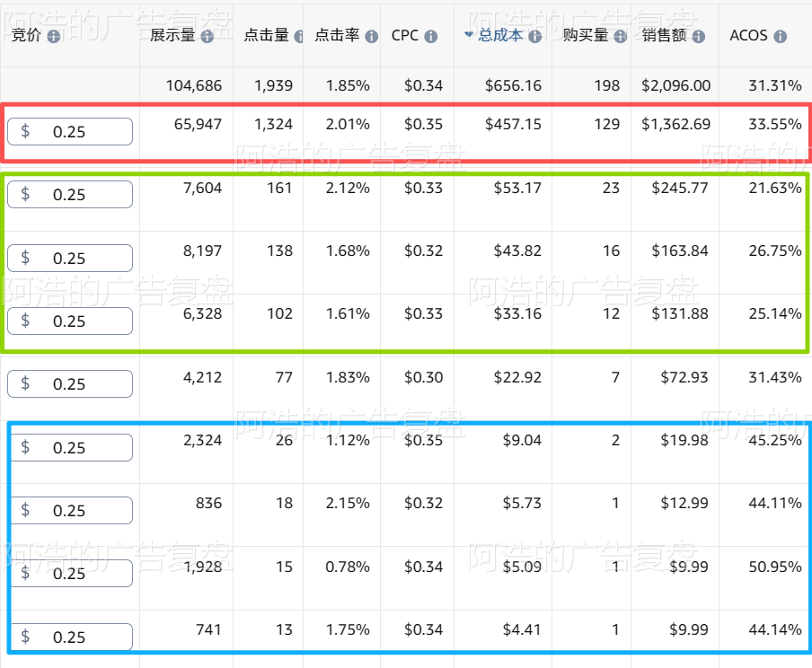Sort by the 点击量 column header
Screen dimensions: 812x668
[x=266, y=35]
